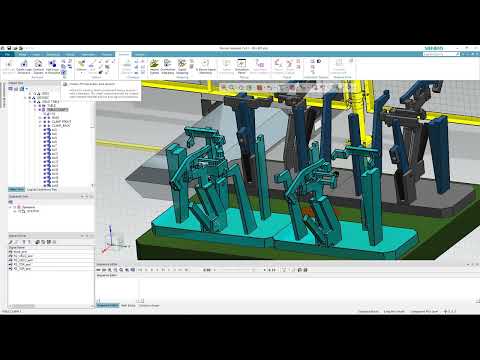Jump simulation to start in Sequence Editor
Viewport: 480px width, 360px height.
pyautogui.click(x=140, y=270)
